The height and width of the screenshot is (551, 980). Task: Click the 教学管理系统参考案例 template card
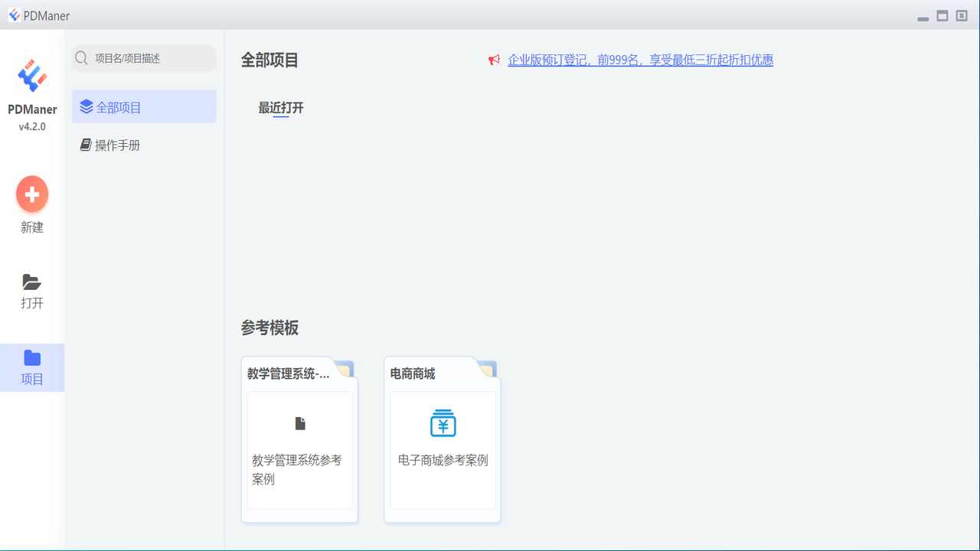pos(299,440)
